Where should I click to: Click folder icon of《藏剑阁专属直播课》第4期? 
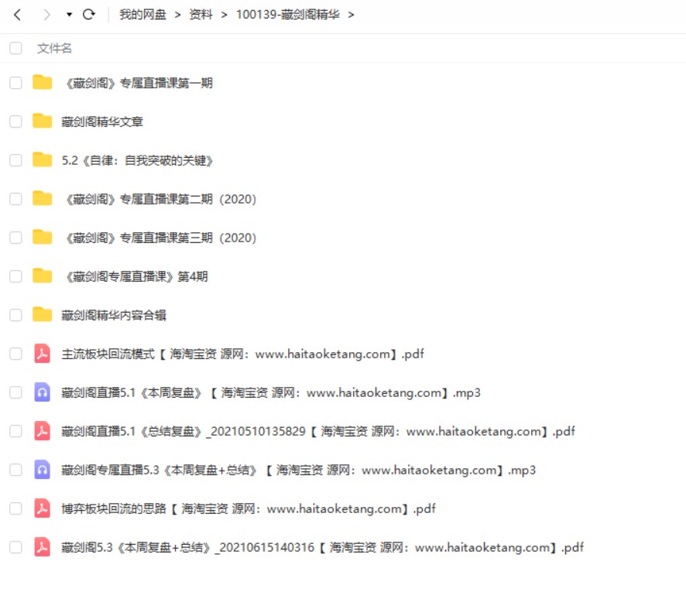[43, 275]
